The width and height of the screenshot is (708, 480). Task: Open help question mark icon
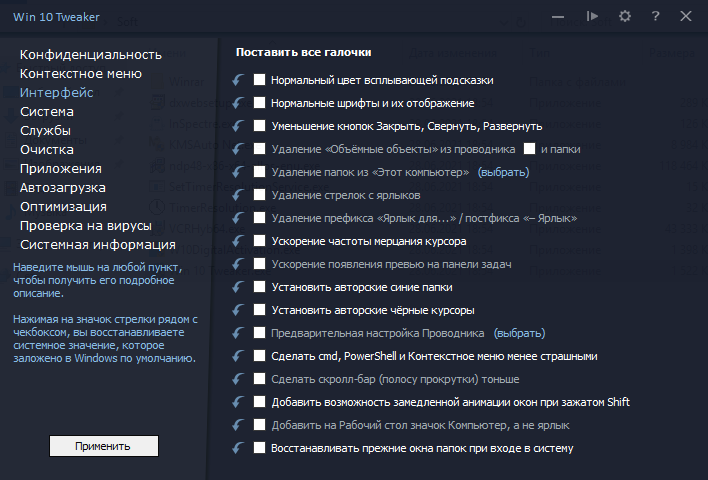(655, 17)
